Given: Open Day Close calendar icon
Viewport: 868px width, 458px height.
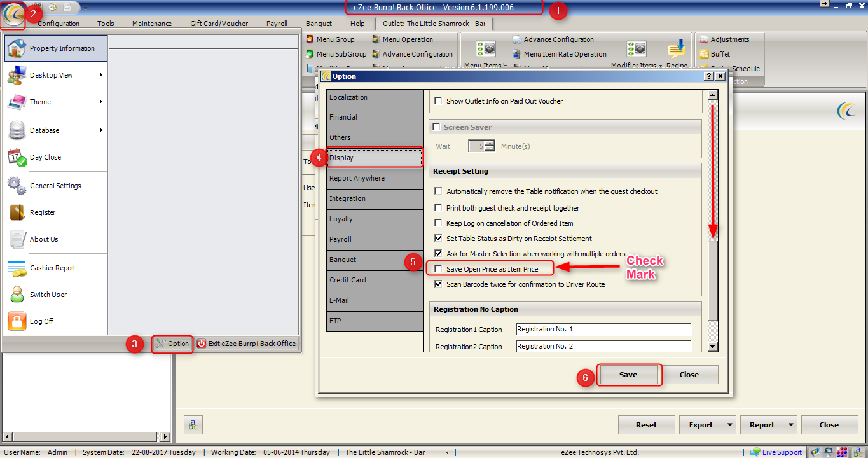Looking at the screenshot, I should [17, 157].
